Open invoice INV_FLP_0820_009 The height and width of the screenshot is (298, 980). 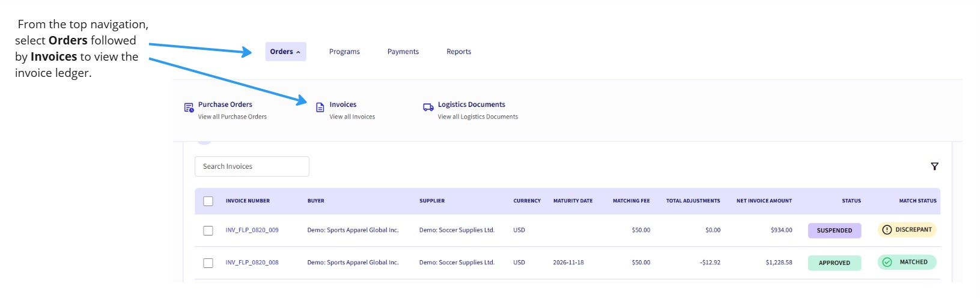pyautogui.click(x=252, y=230)
